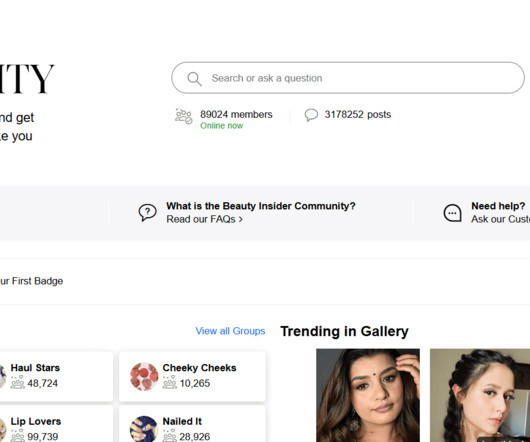Click the members group icon
The width and height of the screenshot is (530, 442).
pyautogui.click(x=184, y=116)
